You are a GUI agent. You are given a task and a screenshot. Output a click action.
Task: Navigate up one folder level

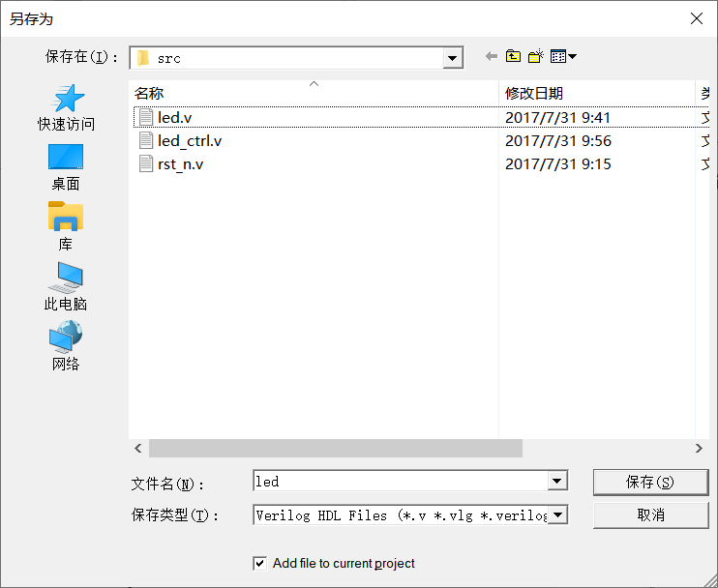513,57
